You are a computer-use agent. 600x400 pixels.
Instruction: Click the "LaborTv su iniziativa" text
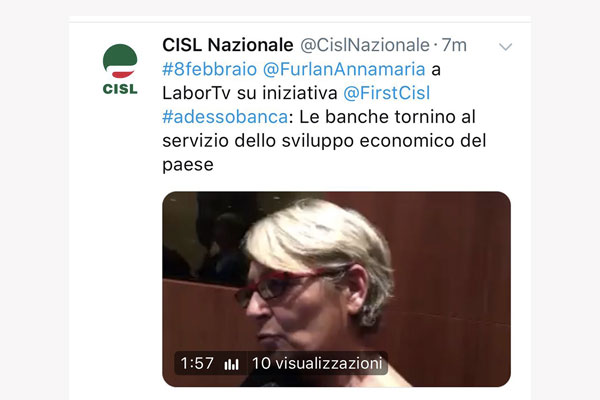[249, 93]
